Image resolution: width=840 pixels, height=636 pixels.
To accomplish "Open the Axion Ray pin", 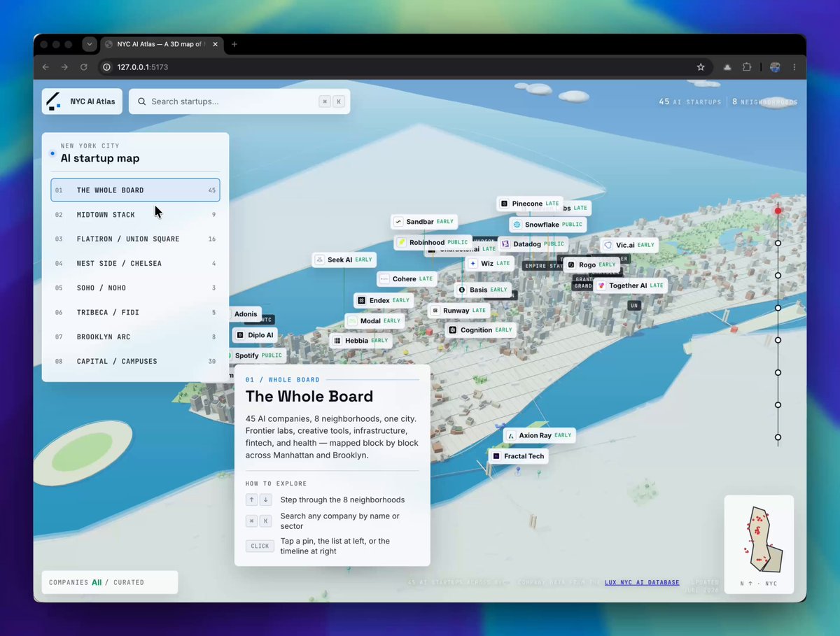I will click(539, 435).
